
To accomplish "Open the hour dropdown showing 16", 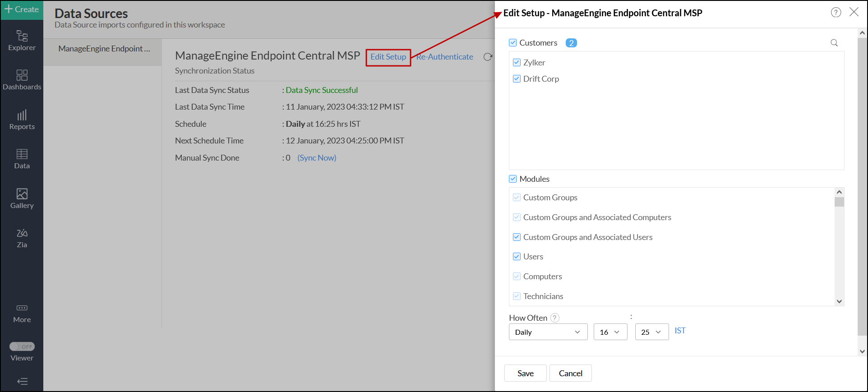I will (x=610, y=332).
